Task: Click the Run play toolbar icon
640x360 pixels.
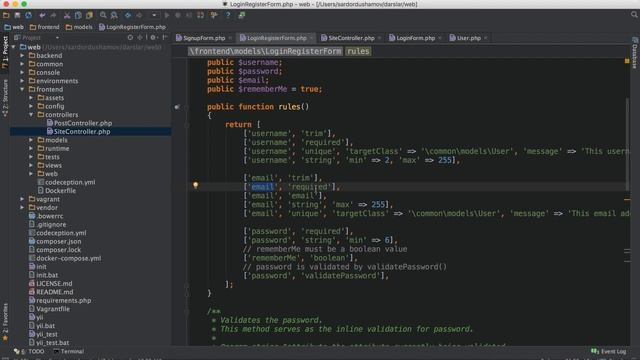Action: tap(167, 16)
